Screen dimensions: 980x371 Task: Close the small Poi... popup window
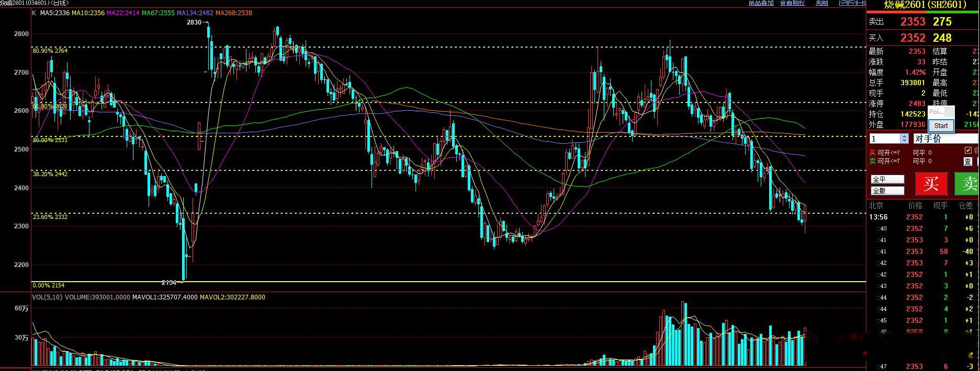click(x=949, y=112)
